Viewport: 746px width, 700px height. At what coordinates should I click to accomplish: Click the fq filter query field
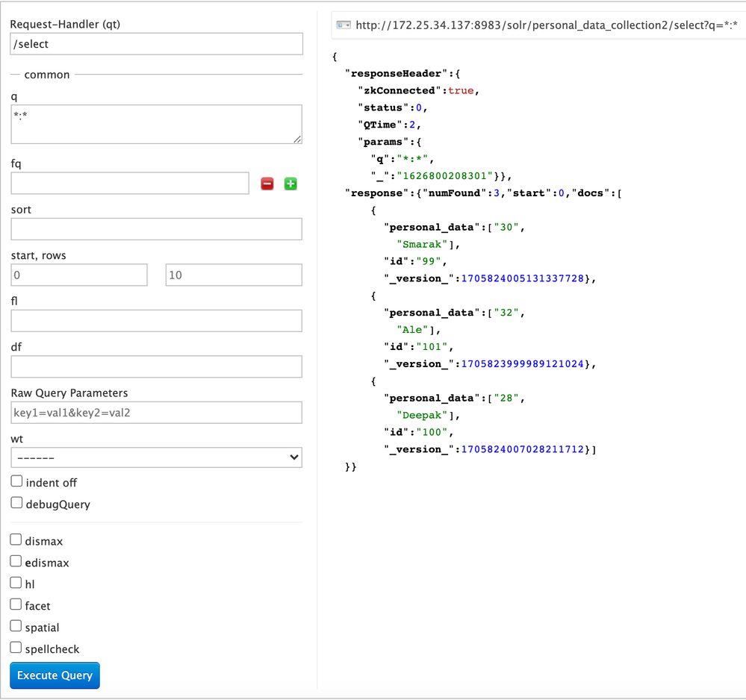pos(130,183)
